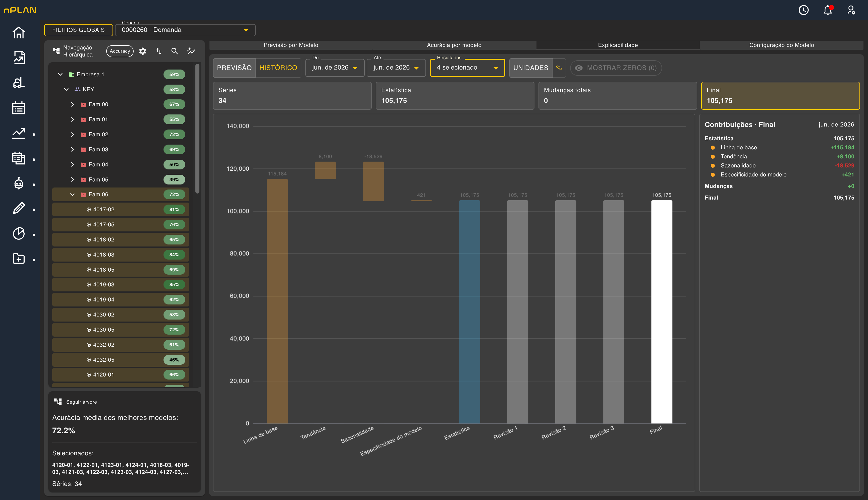
Task: Open Configuração do Modelo tab
Action: pyautogui.click(x=781, y=45)
